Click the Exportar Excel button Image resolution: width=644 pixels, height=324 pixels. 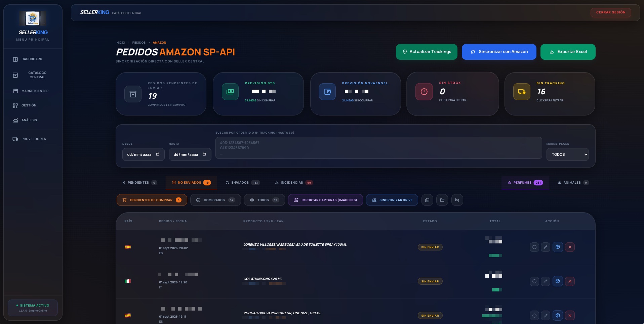click(568, 52)
